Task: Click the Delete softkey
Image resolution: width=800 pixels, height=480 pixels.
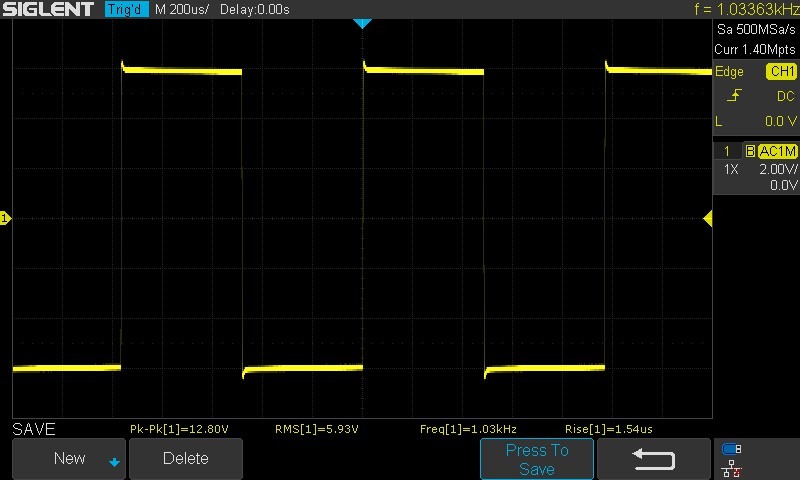Action: 186,459
